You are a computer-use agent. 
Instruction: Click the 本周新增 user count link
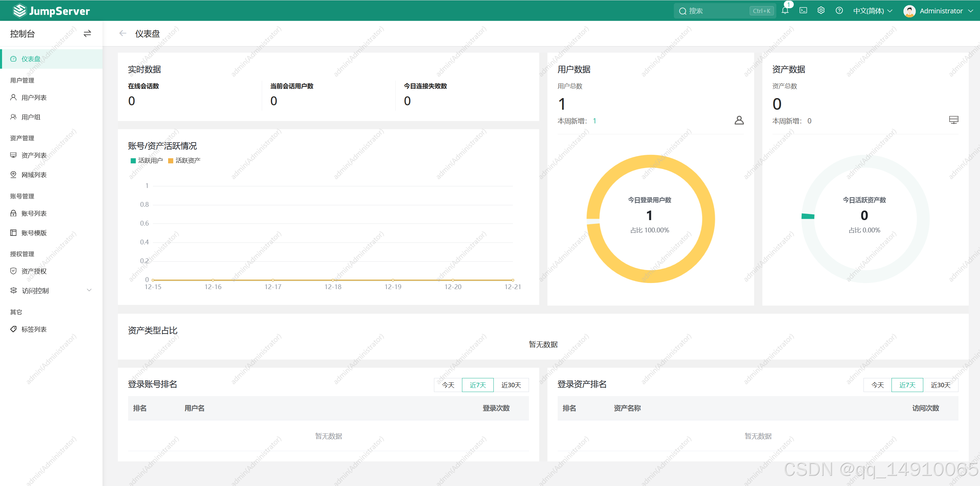tap(594, 121)
